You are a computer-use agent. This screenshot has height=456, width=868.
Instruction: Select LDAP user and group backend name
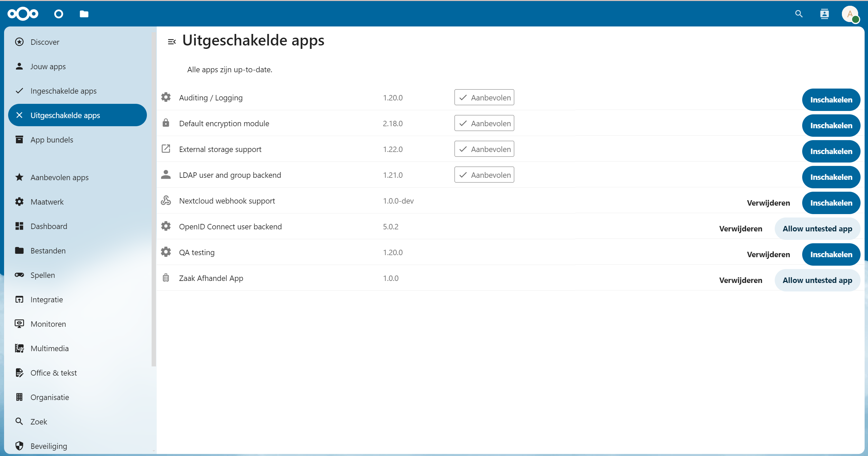pyautogui.click(x=230, y=175)
